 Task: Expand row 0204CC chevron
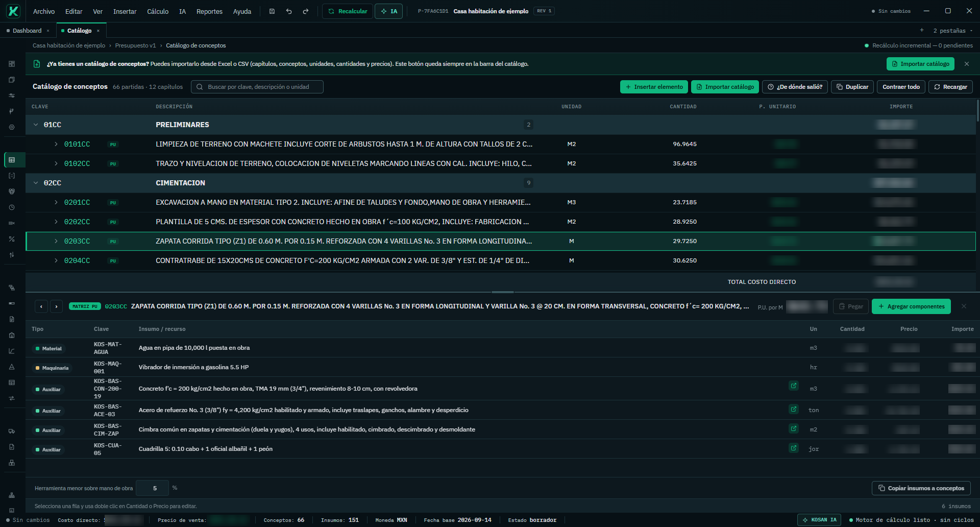[x=56, y=260]
